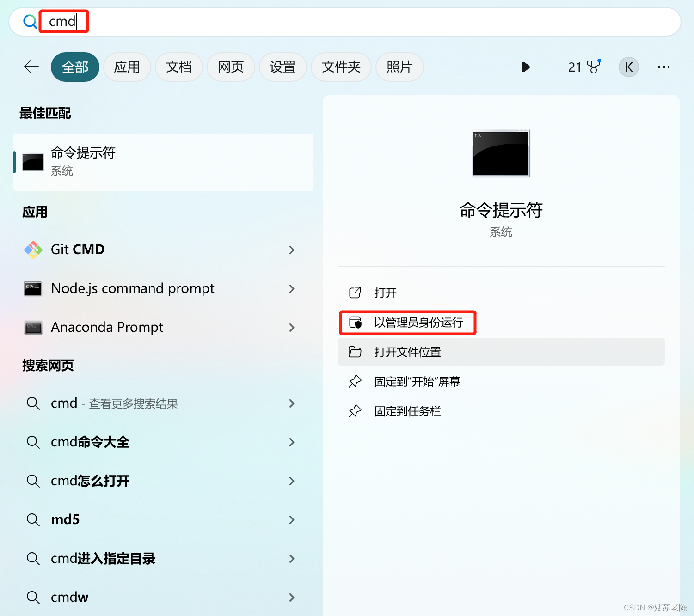The width and height of the screenshot is (694, 616).
Task: Choose 打开 in the details pane
Action: click(501, 293)
